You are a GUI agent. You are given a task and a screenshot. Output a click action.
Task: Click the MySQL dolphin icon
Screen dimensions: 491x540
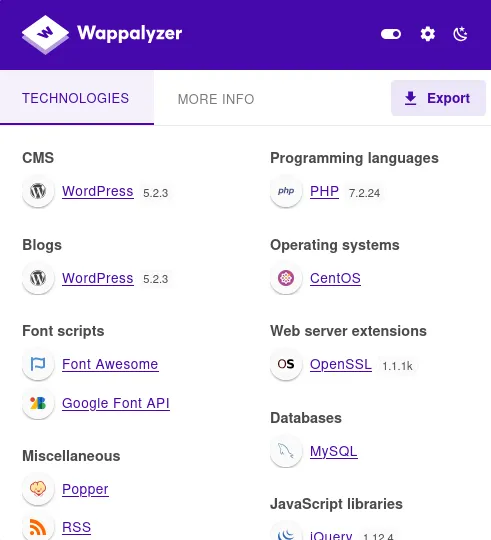[286, 451]
